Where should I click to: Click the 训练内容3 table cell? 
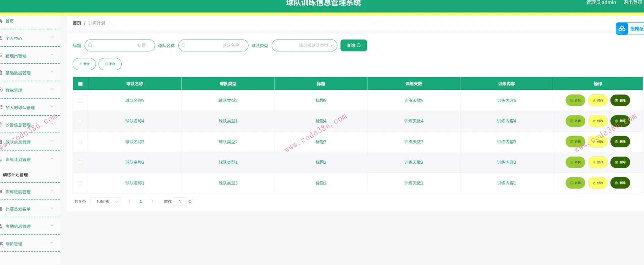pos(506,142)
